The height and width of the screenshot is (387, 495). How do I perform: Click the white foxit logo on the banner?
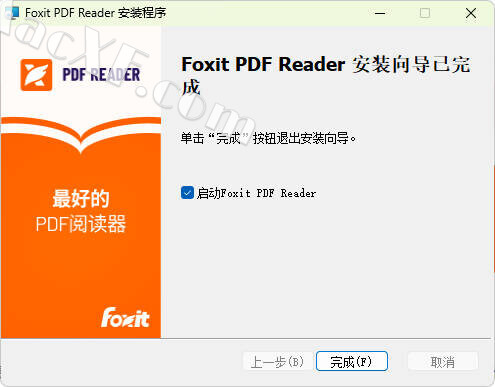click(x=125, y=317)
